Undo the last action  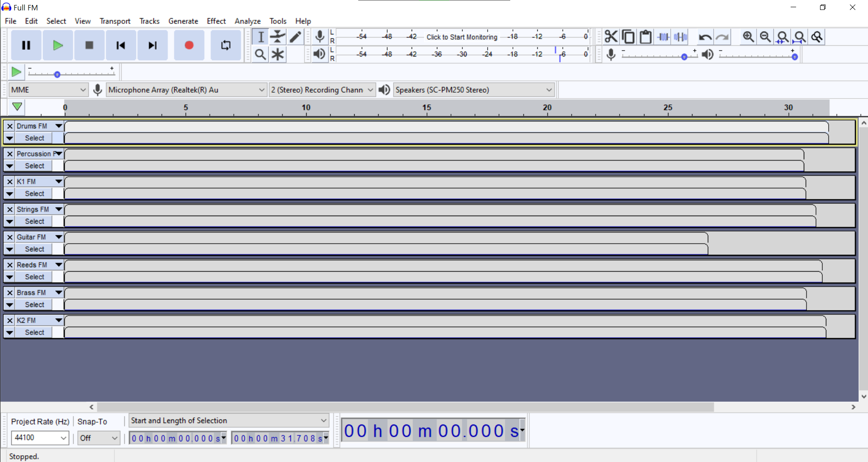(705, 37)
